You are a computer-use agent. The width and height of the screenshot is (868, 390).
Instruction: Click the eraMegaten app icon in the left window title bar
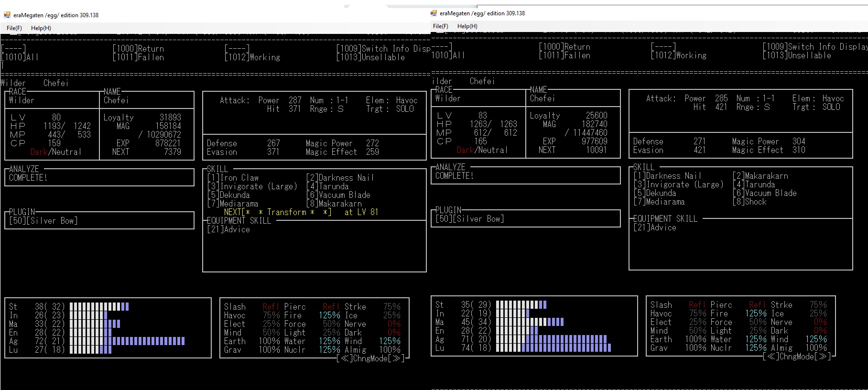pyautogui.click(x=7, y=15)
